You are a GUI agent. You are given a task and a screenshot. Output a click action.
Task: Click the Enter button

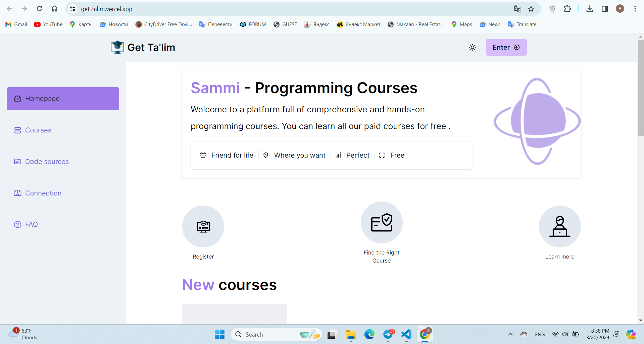click(506, 47)
